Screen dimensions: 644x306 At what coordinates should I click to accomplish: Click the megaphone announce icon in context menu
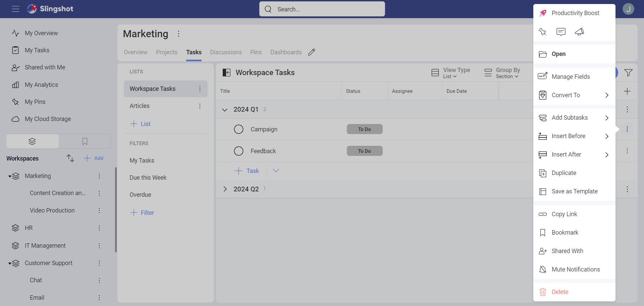pyautogui.click(x=579, y=32)
